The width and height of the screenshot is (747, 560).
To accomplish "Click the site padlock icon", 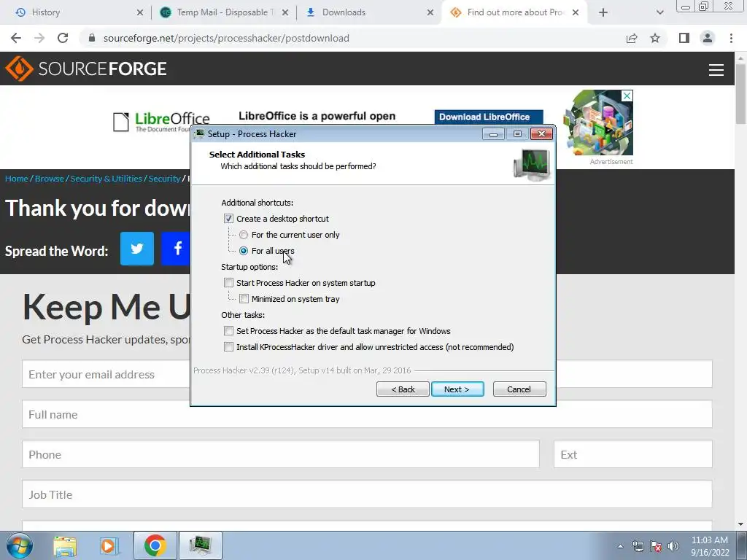I will point(92,38).
